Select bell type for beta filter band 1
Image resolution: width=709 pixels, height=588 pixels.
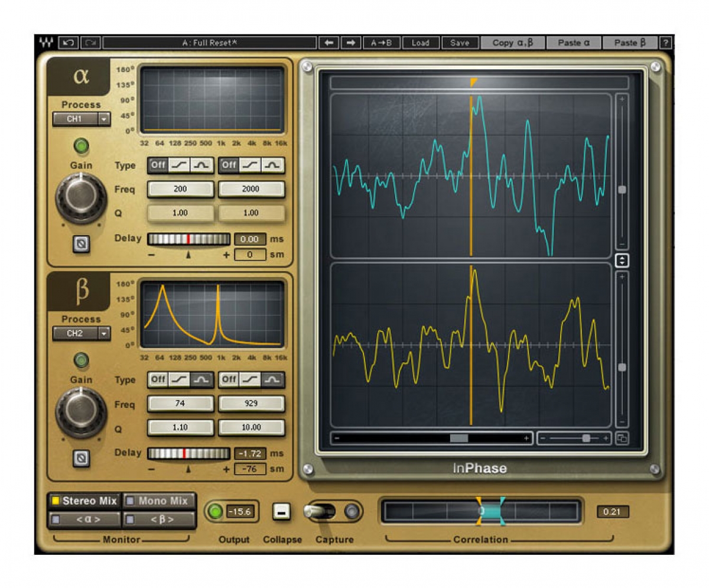pos(202,379)
